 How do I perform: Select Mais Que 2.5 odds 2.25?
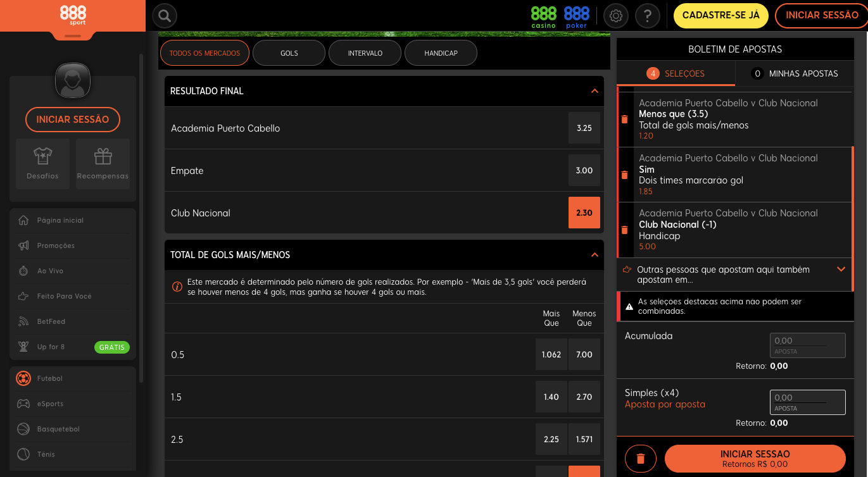click(551, 439)
